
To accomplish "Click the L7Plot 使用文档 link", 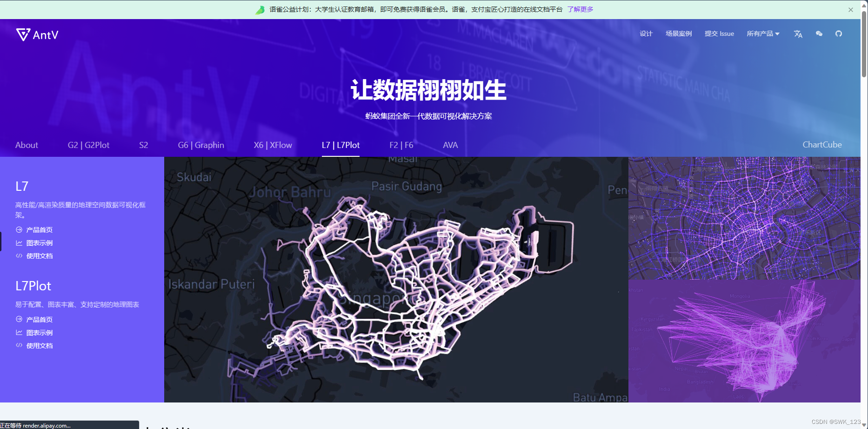I will coord(34,346).
